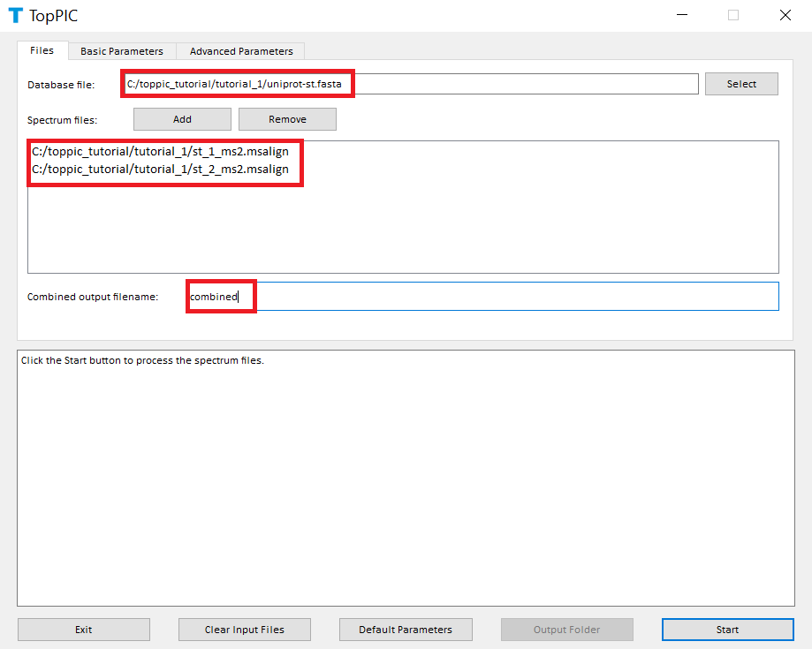Select st_2_ms2.msalign in spectrum list
Viewport: 812px width, 649px height.
coord(160,169)
